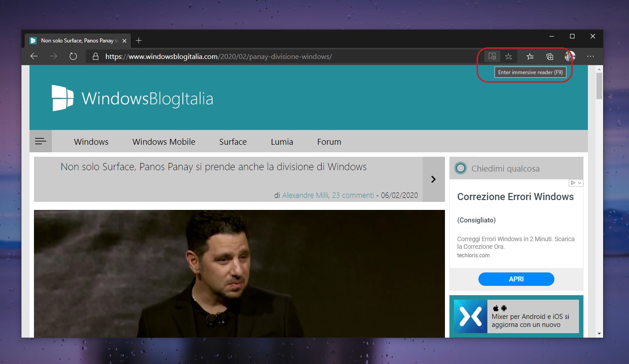This screenshot has width=629, height=364.
Task: Close the Non solo Surface tab
Action: [x=124, y=41]
